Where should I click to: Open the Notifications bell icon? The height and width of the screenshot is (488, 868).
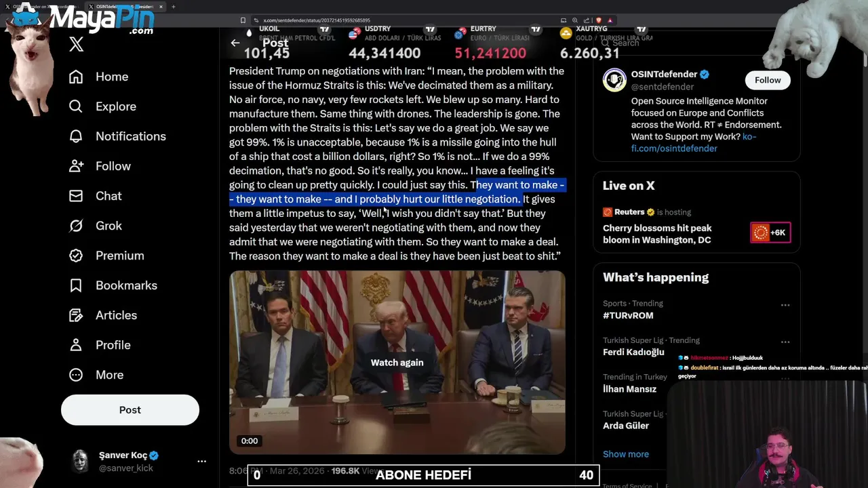(x=76, y=136)
